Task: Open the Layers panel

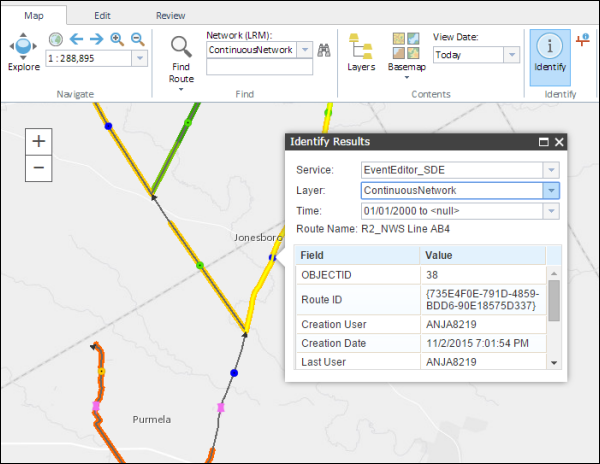Action: pos(360,50)
